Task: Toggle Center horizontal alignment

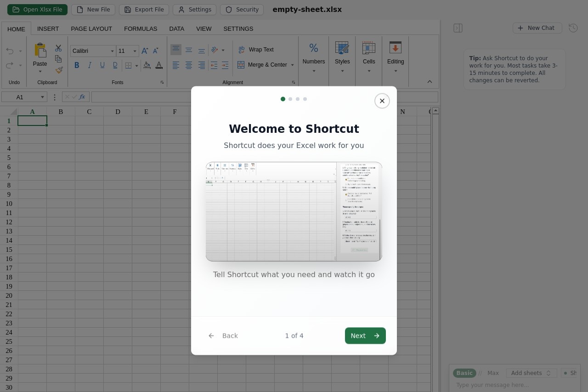Action: [x=189, y=65]
